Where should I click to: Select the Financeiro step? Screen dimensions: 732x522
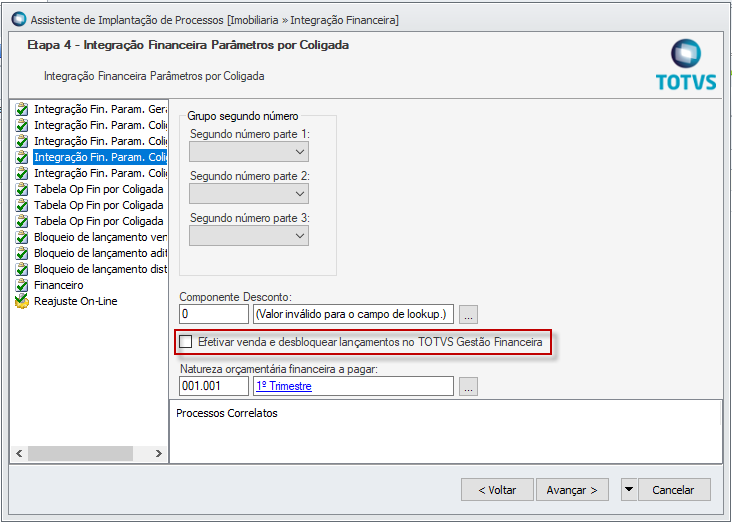59,285
